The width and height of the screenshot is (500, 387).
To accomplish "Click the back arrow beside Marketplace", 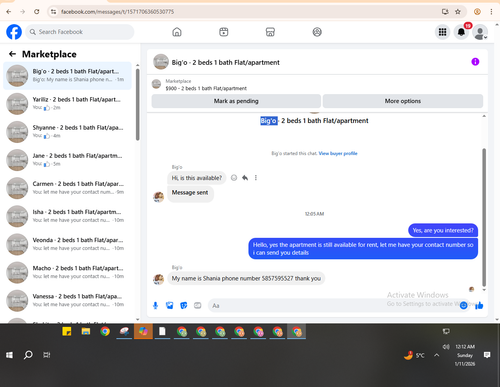I will pyautogui.click(x=13, y=54).
